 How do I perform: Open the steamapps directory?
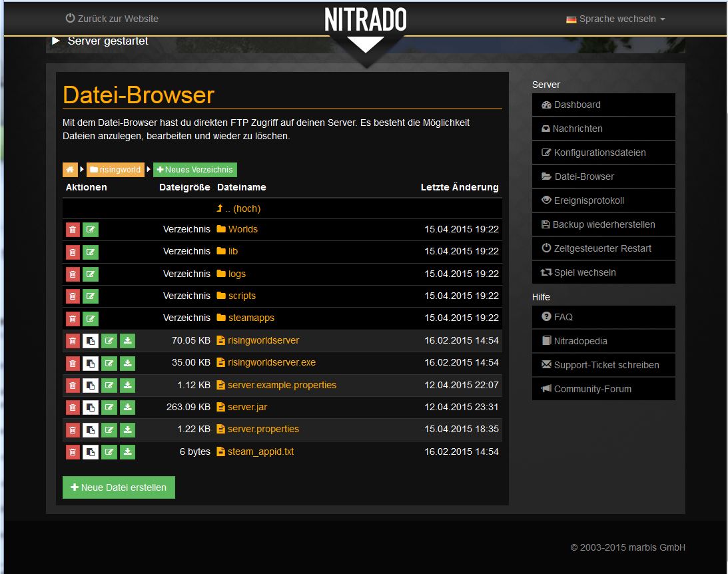[250, 318]
